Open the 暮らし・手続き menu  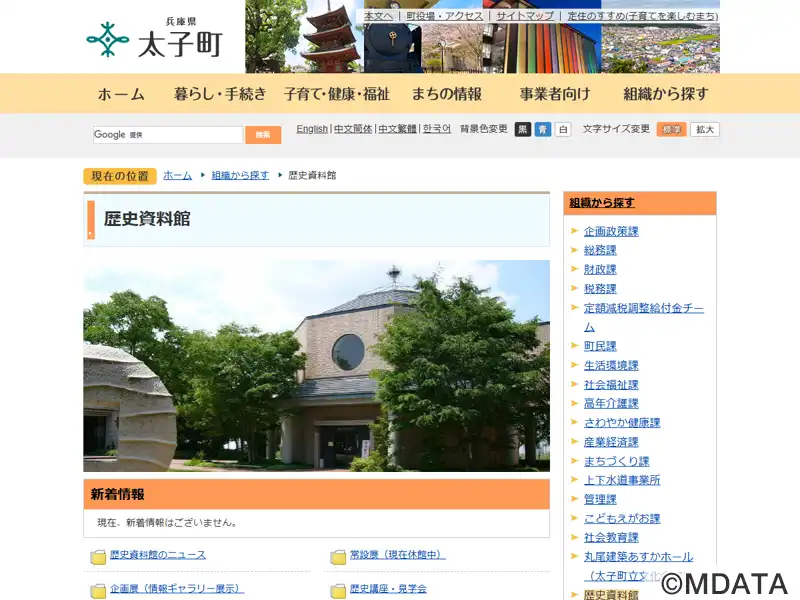(220, 94)
